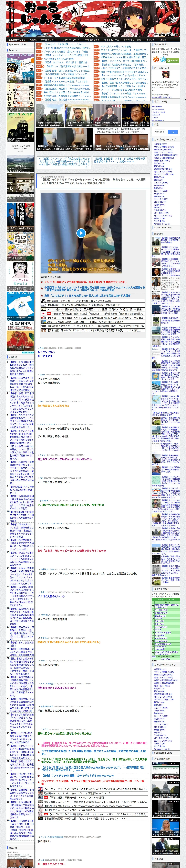This screenshot has width=186, height=868.
Task: Open ranking item トヨタ自動車が朝日放送にキレる
Action: (22, 368)
